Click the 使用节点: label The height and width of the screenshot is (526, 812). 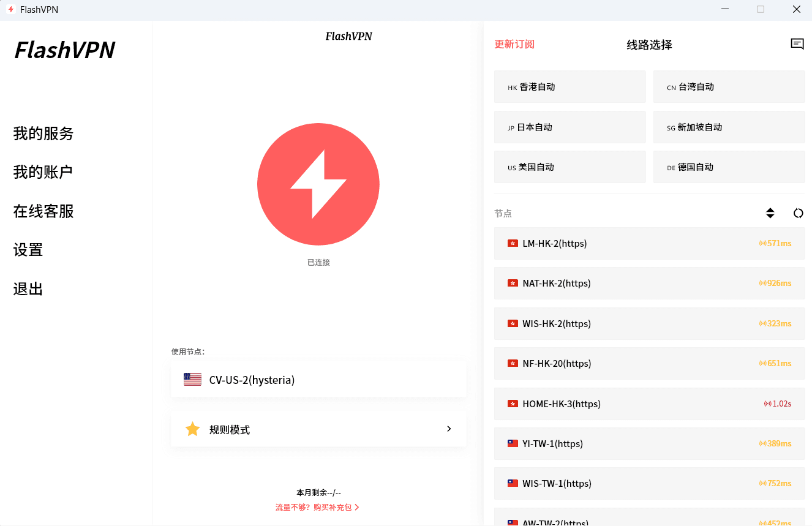(x=188, y=351)
